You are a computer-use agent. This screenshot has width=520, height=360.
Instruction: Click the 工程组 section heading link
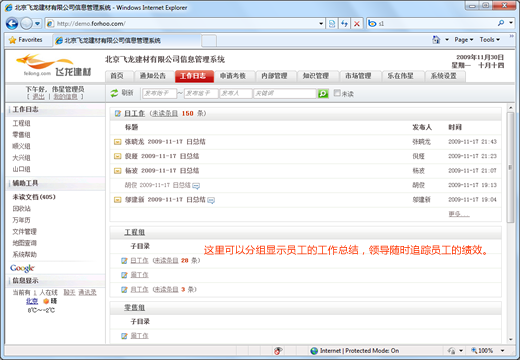(x=135, y=232)
